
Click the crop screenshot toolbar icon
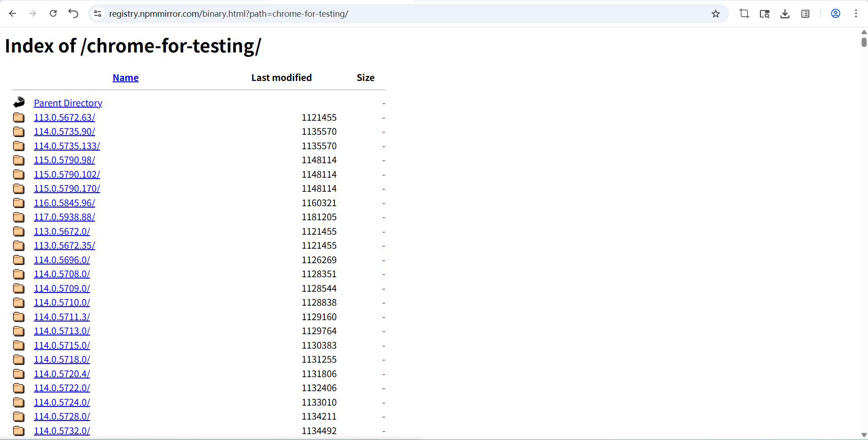pos(744,14)
